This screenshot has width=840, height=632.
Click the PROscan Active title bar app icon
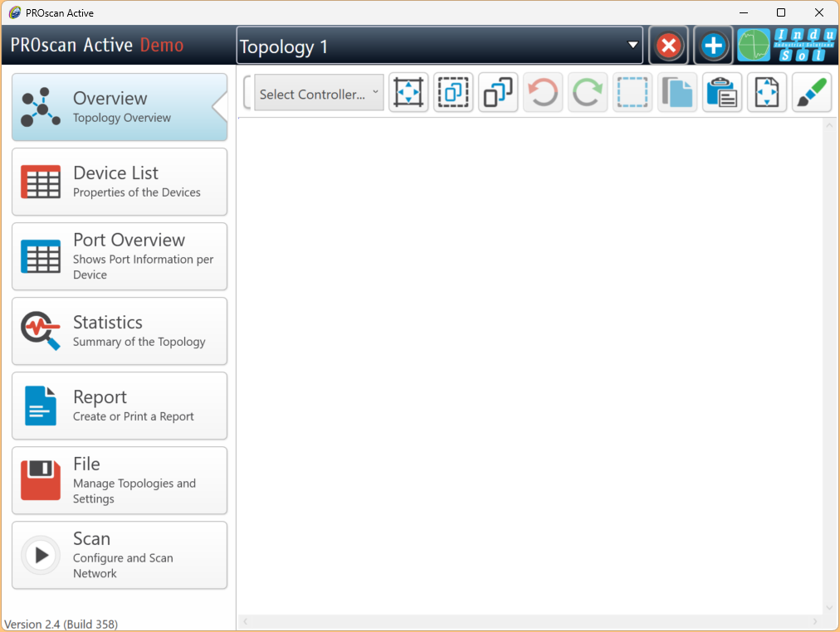point(14,12)
